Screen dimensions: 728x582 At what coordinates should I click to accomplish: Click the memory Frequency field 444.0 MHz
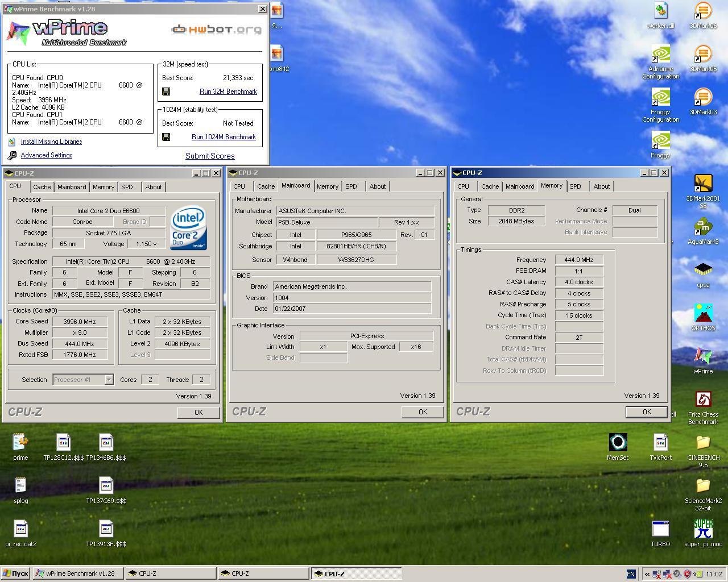click(579, 260)
